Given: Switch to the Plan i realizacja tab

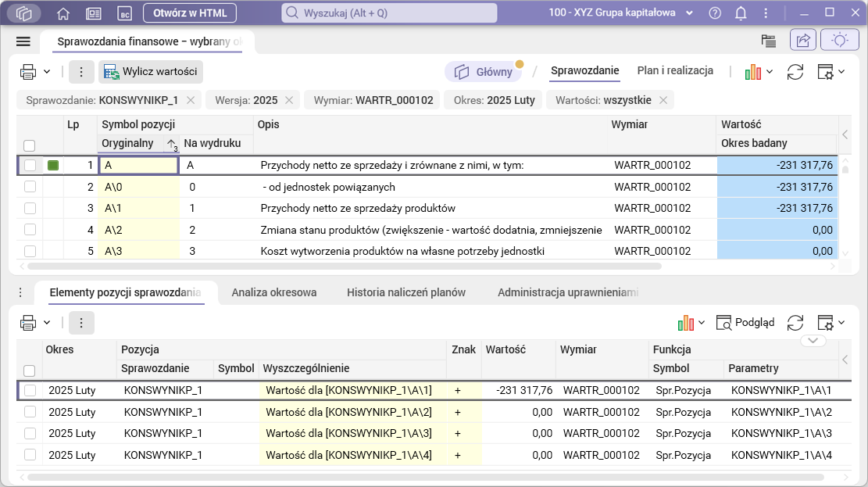Looking at the screenshot, I should (x=675, y=71).
